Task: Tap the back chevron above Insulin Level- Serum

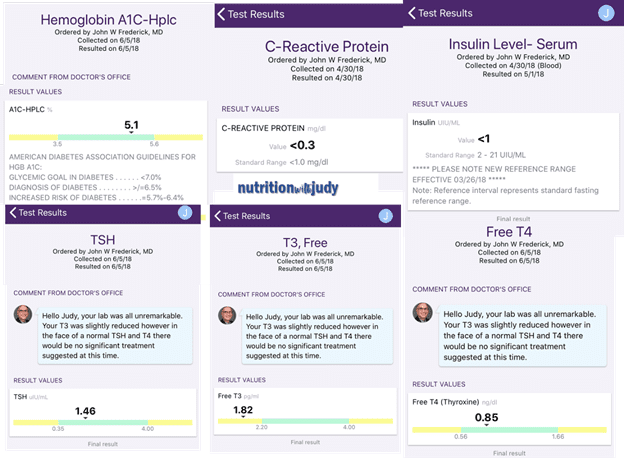Action: (411, 13)
